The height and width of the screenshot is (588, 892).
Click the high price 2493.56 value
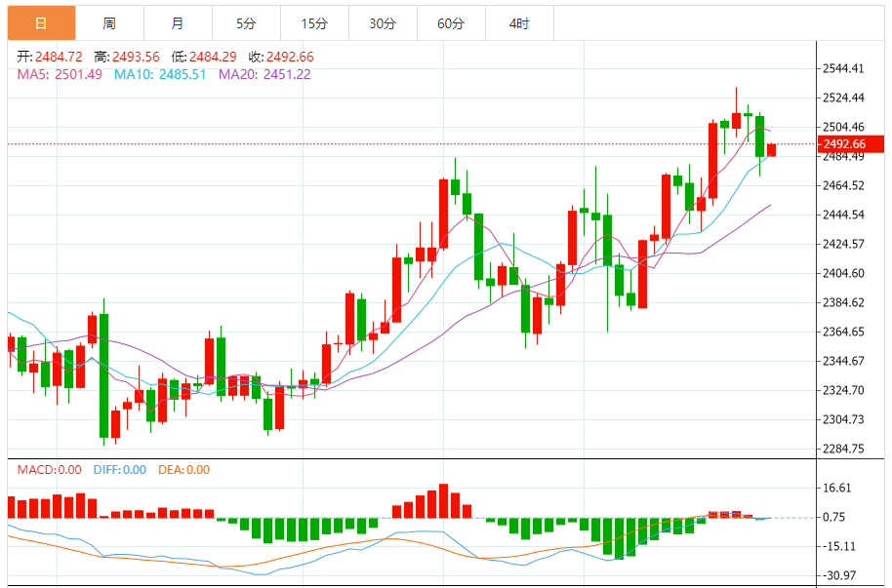(136, 57)
